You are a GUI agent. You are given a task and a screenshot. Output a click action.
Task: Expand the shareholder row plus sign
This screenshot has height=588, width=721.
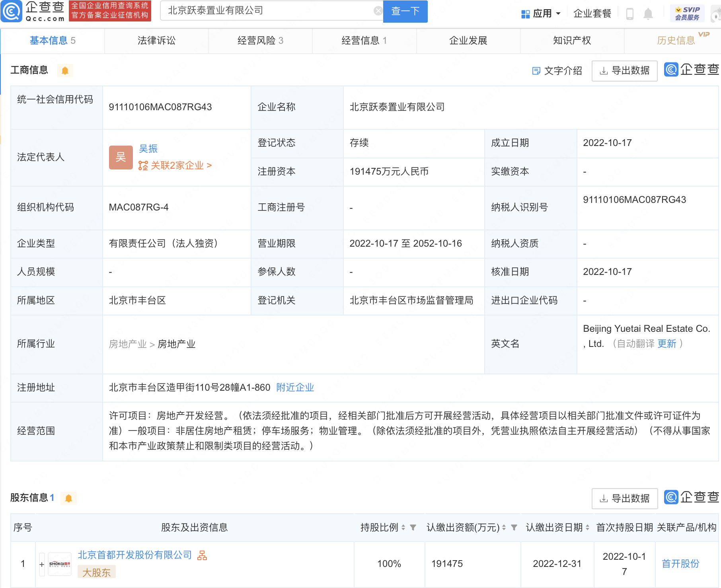41,564
